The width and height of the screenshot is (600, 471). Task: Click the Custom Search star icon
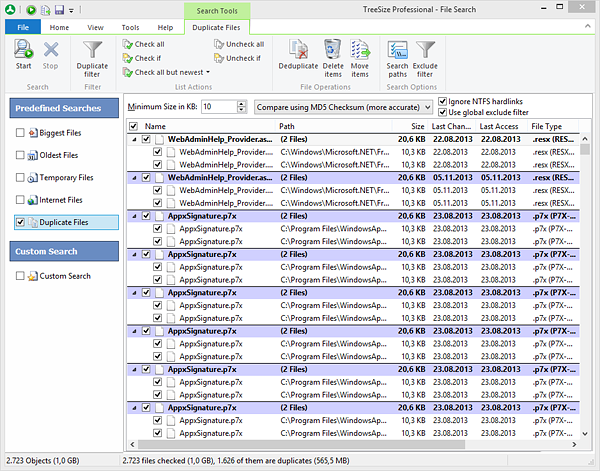(x=33, y=276)
